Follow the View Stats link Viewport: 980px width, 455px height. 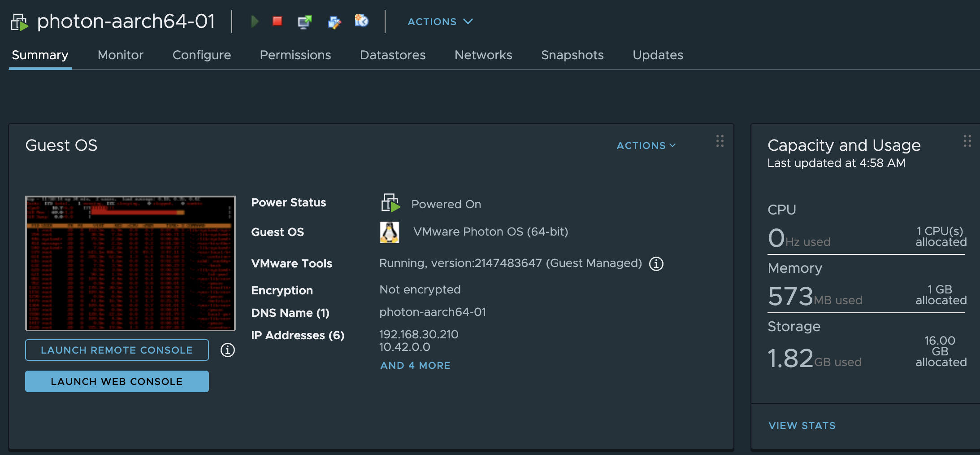pyautogui.click(x=802, y=425)
